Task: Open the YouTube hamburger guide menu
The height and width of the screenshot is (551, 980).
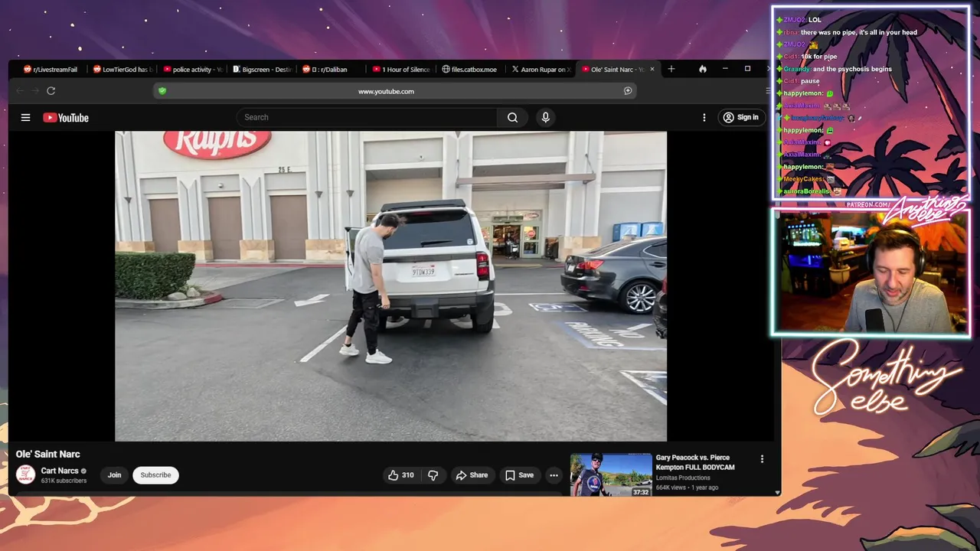Action: (x=25, y=117)
